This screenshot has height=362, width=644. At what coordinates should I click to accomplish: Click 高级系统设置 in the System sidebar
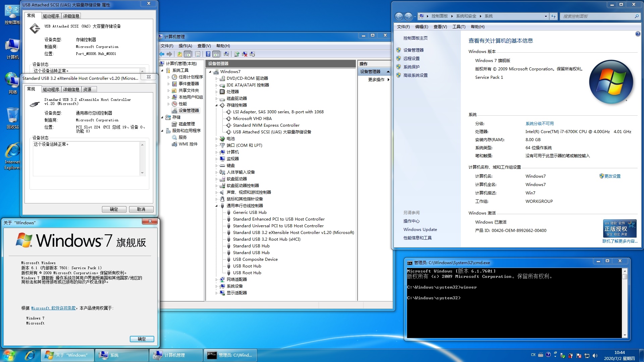pyautogui.click(x=415, y=75)
